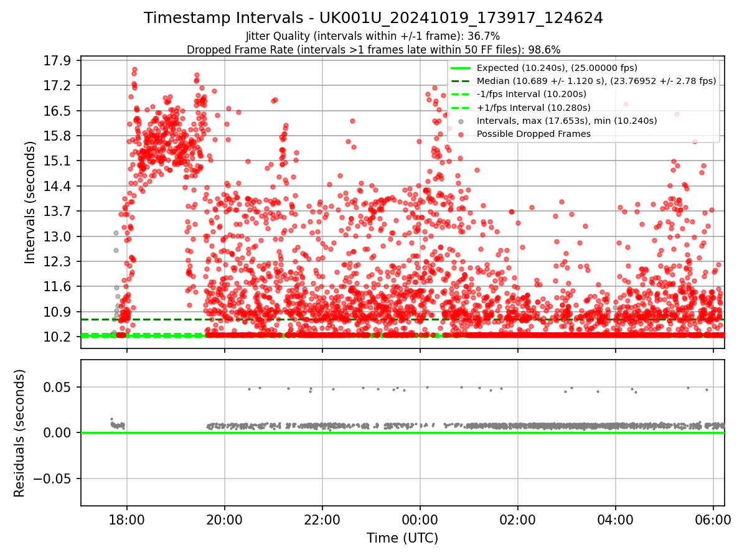
Task: Click the 'Intervals, max (17.653s), min (10.240s)' legend entry
Action: (566, 121)
